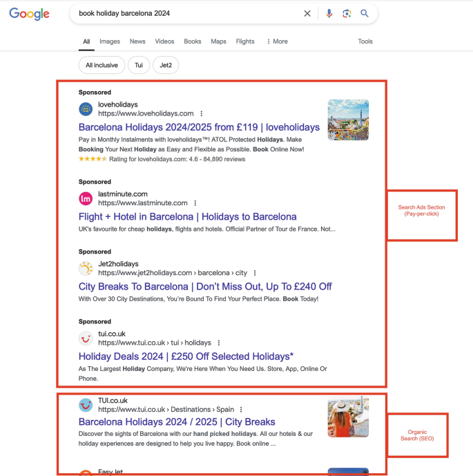This screenshot has height=476, width=473.
Task: Open three-dot menu beside jet2holidays URL
Action: [255, 273]
